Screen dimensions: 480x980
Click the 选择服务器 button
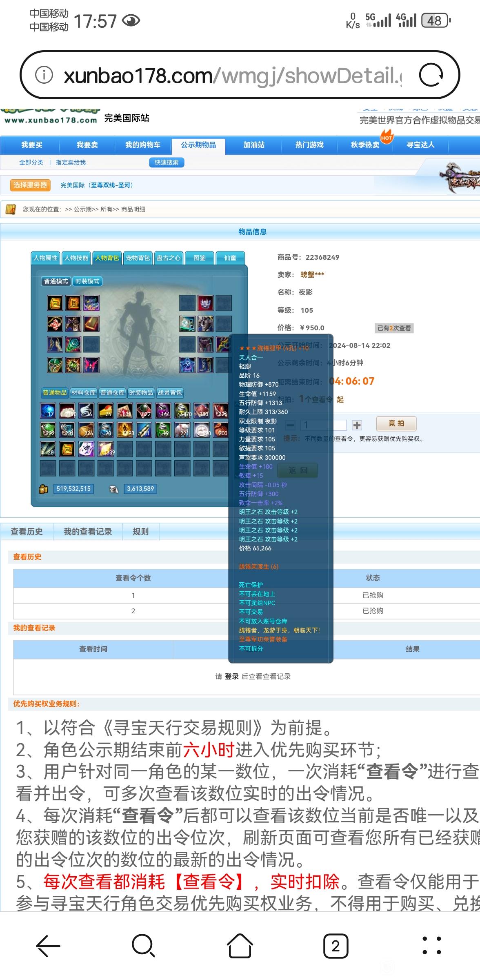tap(30, 185)
